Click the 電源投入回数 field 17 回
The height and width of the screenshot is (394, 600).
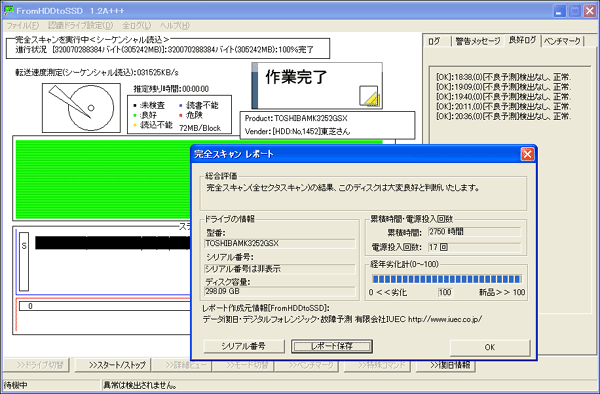pos(474,247)
